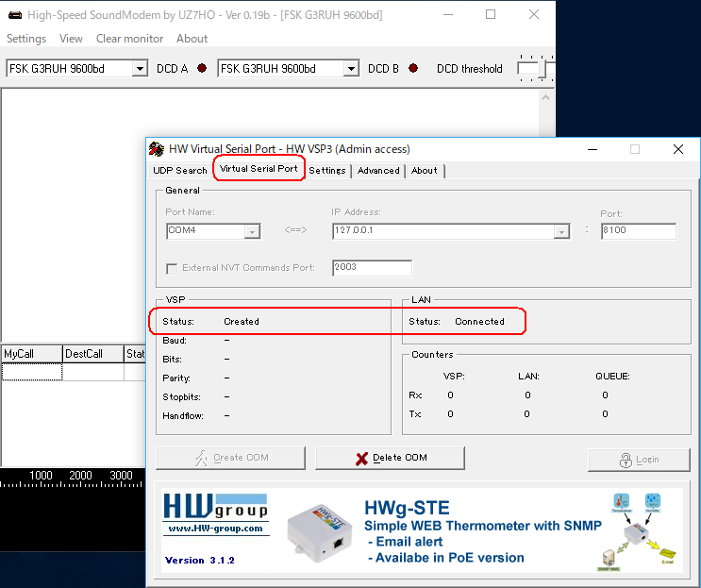The width and height of the screenshot is (701, 588).
Task: Open www.HW-group.com link in banner
Action: point(215,529)
